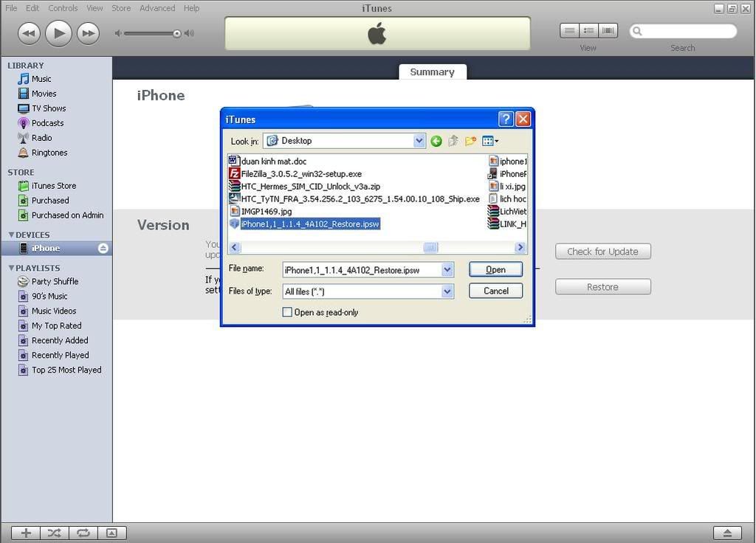
Task: Click the volume slider knob
Action: tap(177, 34)
